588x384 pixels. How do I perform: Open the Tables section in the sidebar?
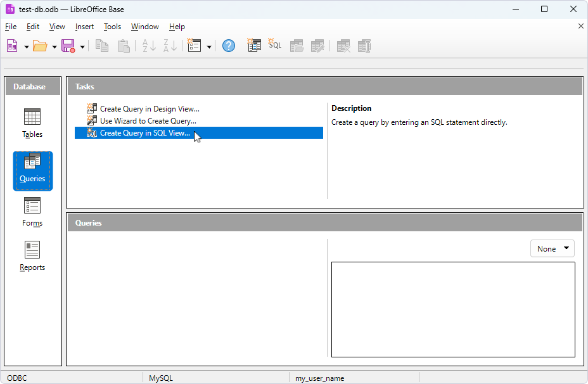point(32,122)
